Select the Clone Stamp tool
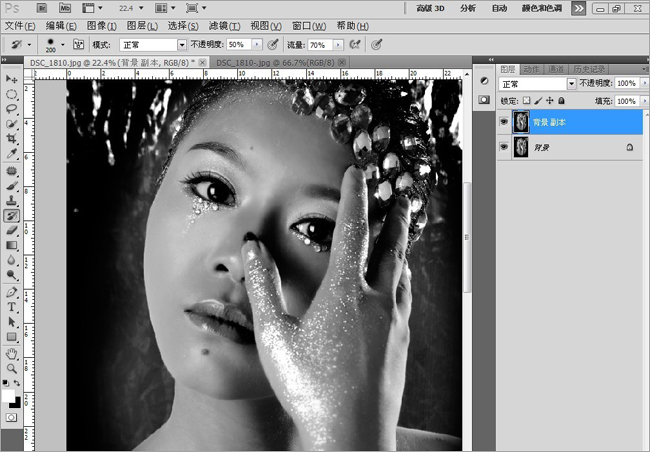The image size is (650, 452). pos(12,201)
